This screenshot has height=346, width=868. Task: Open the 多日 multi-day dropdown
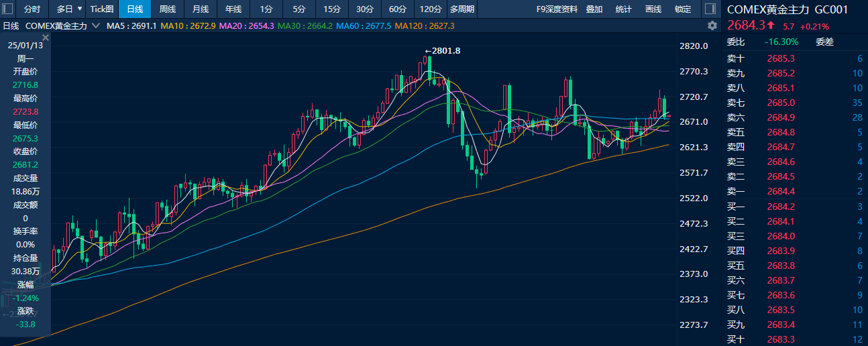69,9
